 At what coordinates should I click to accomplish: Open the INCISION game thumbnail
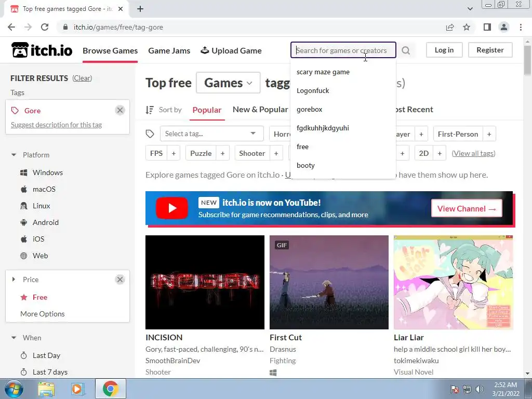[205, 282]
